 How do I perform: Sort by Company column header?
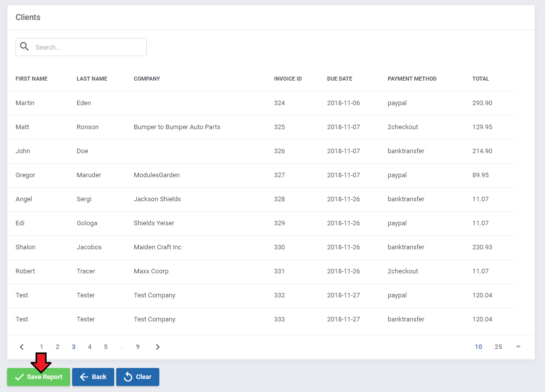pos(147,79)
